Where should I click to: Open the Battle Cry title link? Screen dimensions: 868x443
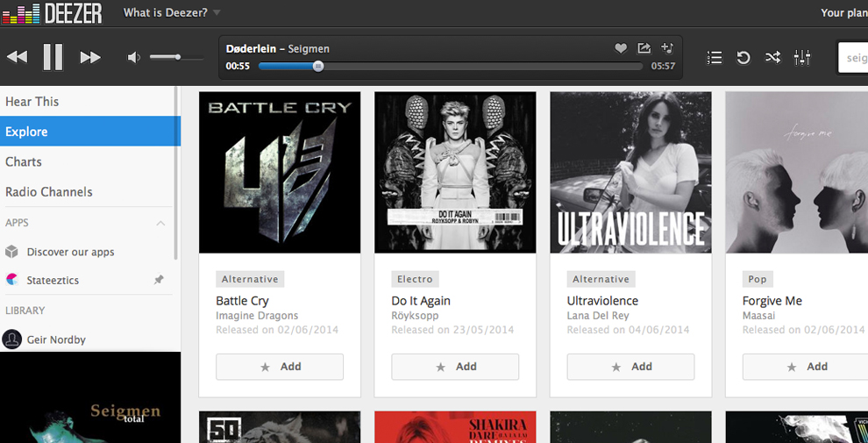[242, 301]
